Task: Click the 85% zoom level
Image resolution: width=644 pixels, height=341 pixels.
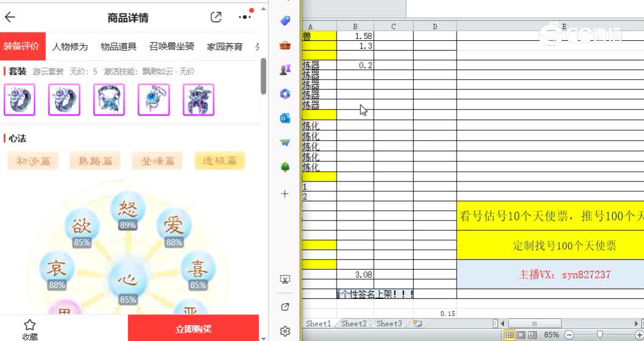Action: coord(551,335)
